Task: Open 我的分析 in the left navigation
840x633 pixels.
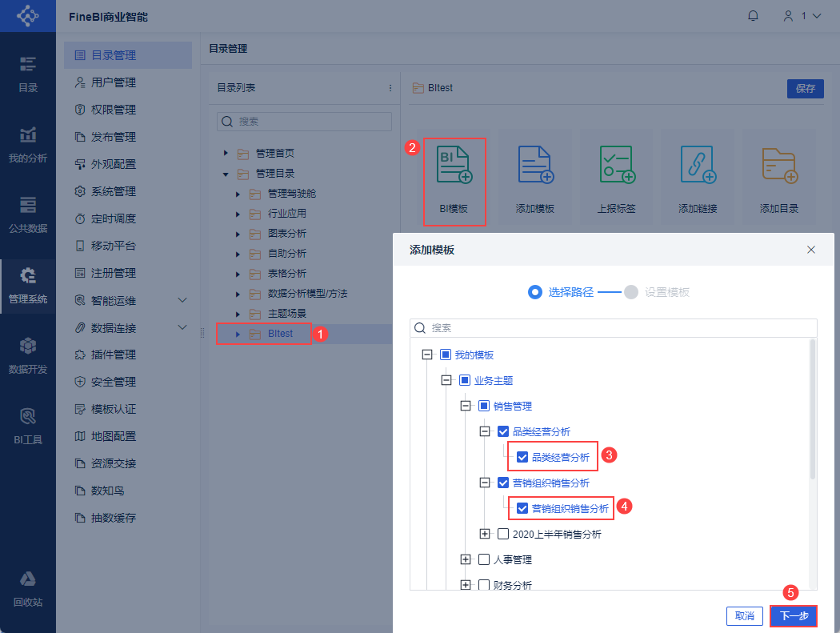Action: [x=28, y=145]
